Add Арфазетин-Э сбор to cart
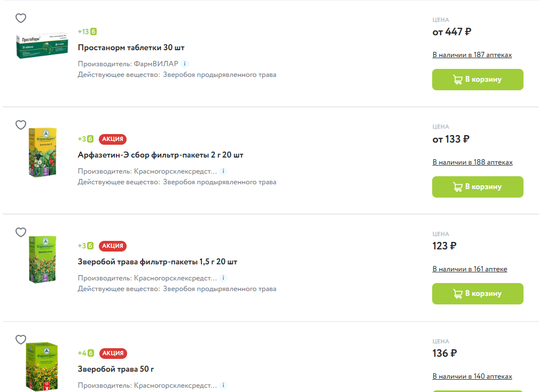Image resolution: width=539 pixels, height=392 pixels. (x=478, y=187)
